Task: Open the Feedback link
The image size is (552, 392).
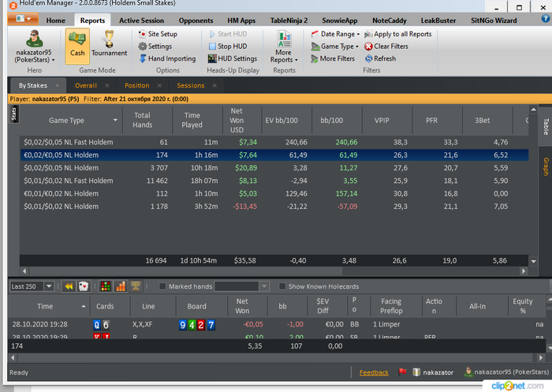Action: [x=374, y=372]
